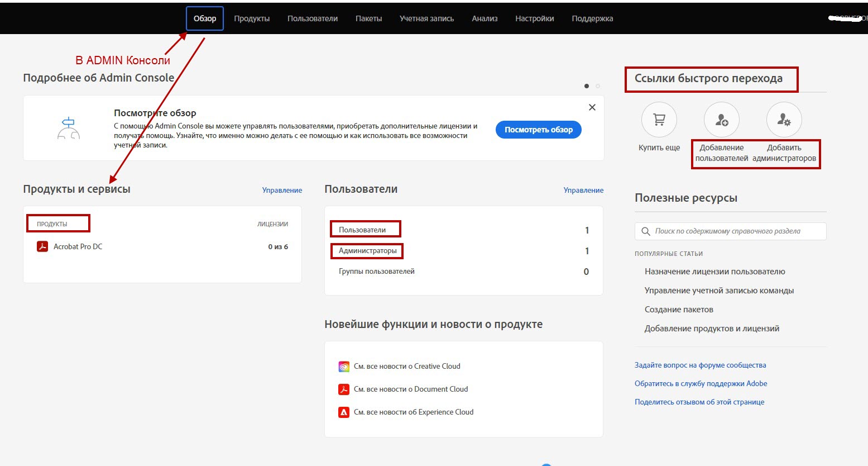This screenshot has width=868, height=466.
Task: Click the signpost overview illustration icon
Action: pos(69,129)
